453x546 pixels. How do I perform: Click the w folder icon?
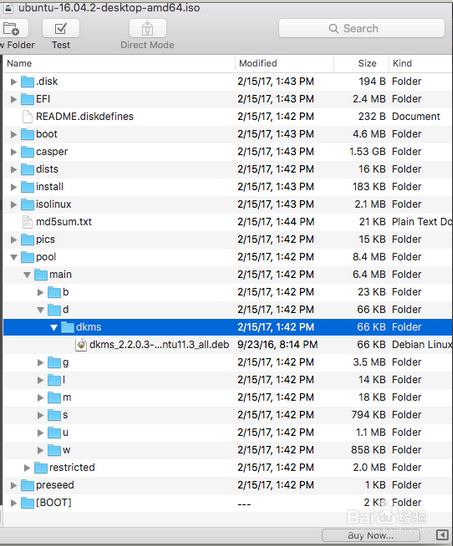pyautogui.click(x=54, y=450)
